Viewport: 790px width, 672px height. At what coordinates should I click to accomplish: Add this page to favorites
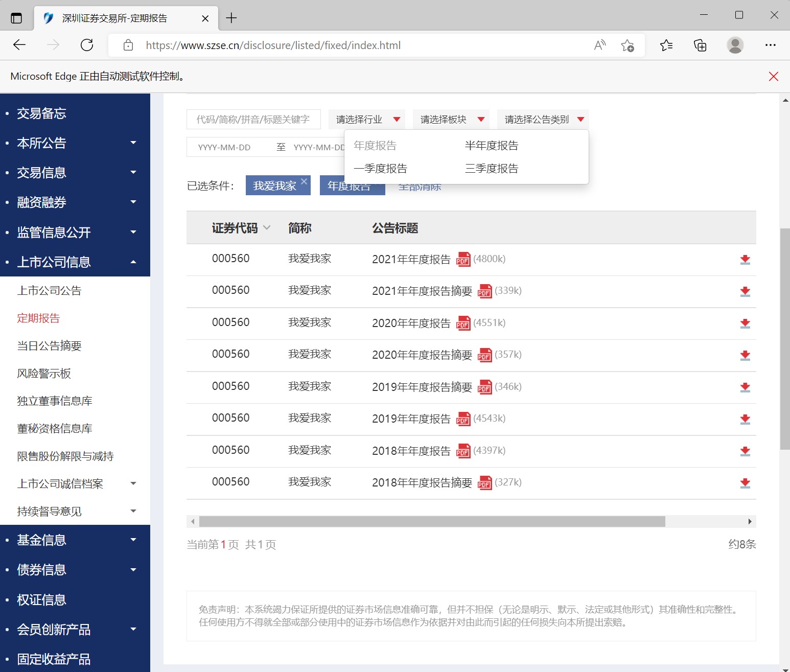(x=628, y=45)
